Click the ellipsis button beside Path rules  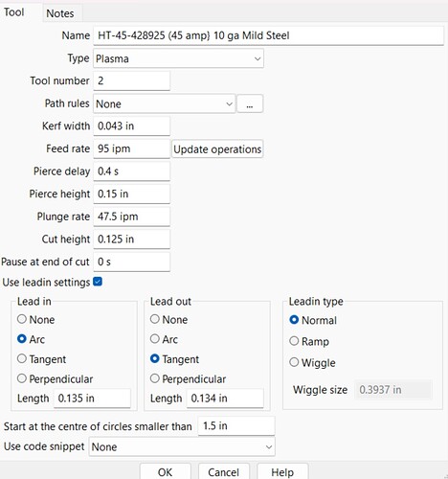[x=250, y=103]
